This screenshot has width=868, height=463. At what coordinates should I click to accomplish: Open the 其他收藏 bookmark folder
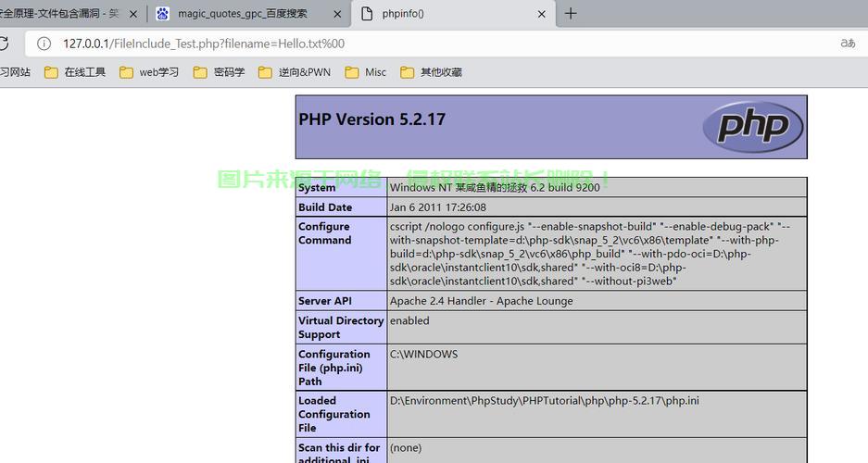431,72
